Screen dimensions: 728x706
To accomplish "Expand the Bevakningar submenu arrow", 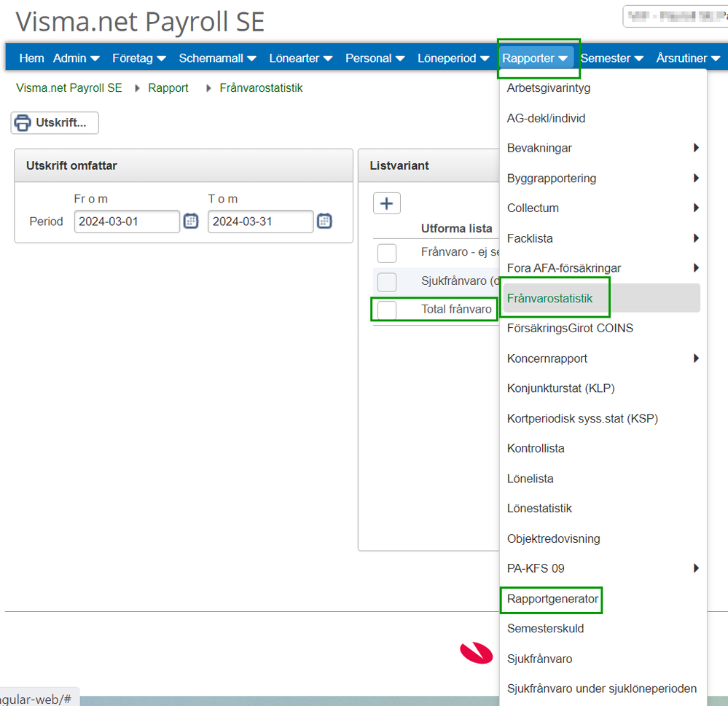I will pyautogui.click(x=695, y=148).
